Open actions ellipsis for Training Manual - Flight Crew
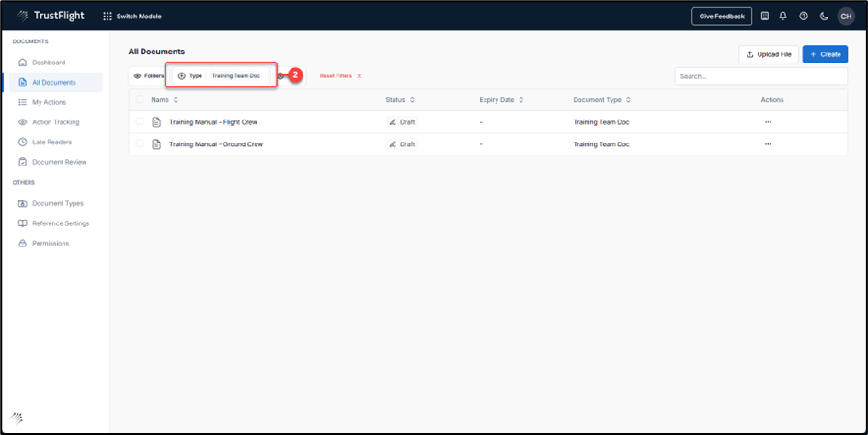Image resolution: width=868 pixels, height=435 pixels. tap(768, 121)
